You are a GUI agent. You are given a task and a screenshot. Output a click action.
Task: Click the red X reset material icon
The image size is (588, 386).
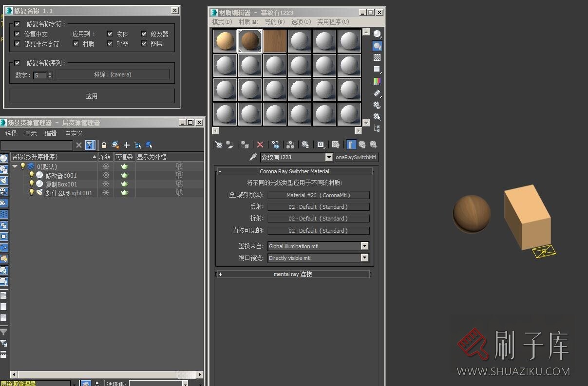click(260, 145)
